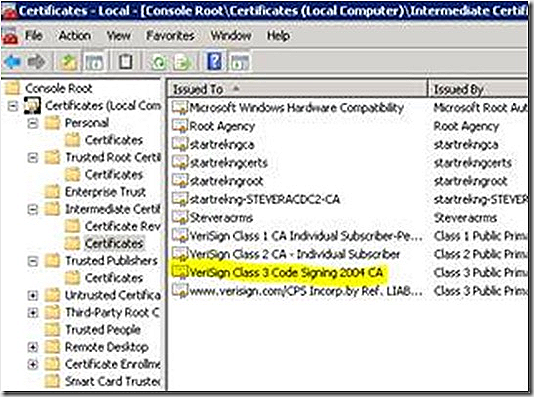Collapse Trusted Root Certification Authorities node

click(x=33, y=158)
